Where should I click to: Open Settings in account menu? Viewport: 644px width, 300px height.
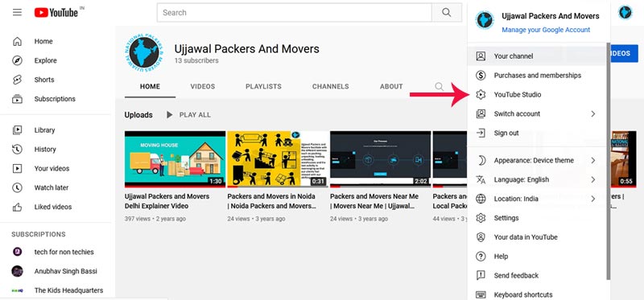coord(537,218)
